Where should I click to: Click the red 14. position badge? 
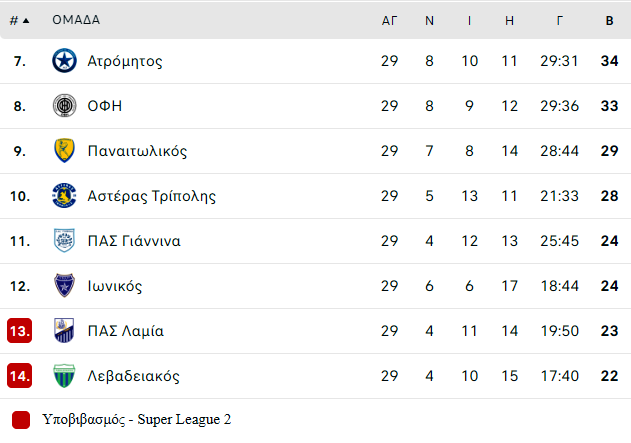[19, 376]
